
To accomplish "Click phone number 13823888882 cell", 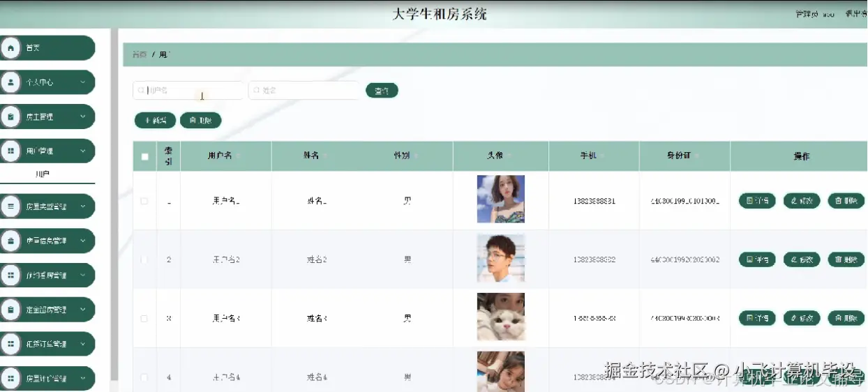I will [594, 259].
